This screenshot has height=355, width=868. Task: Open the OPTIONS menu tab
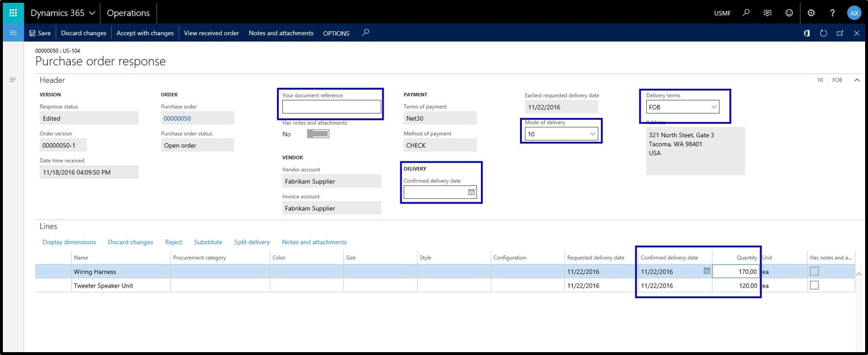coord(336,33)
